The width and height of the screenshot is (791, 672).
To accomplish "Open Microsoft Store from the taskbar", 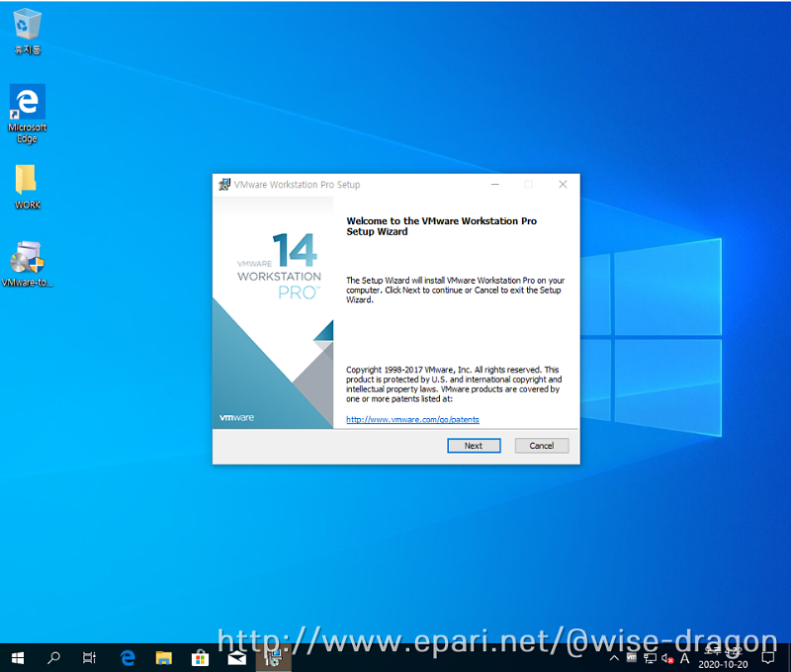I will pyautogui.click(x=201, y=658).
